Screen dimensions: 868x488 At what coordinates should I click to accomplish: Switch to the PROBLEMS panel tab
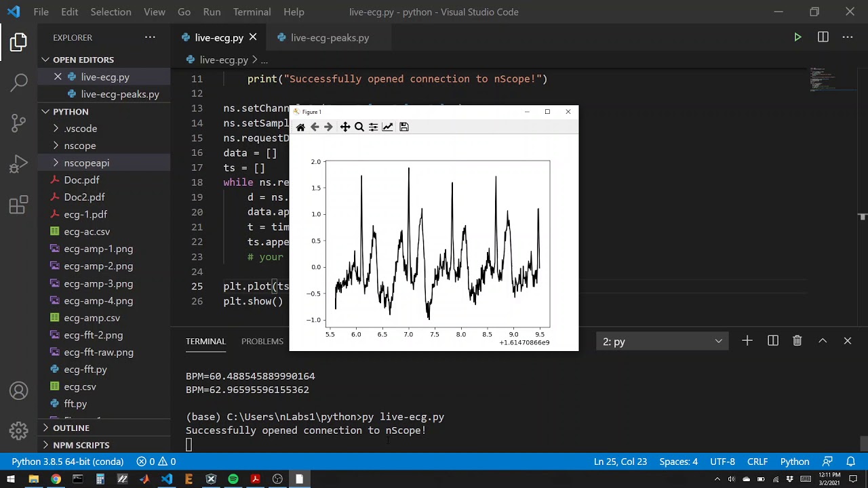click(262, 341)
